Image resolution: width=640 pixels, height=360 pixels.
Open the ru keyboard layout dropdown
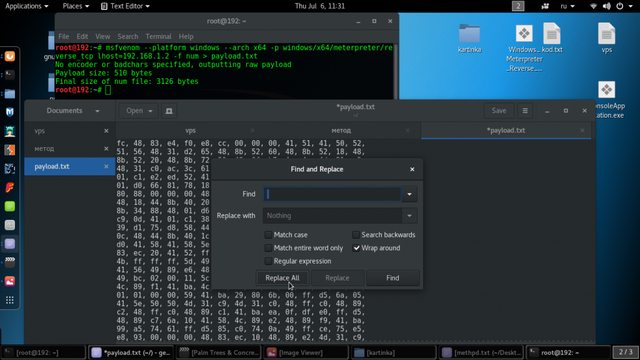(x=567, y=6)
